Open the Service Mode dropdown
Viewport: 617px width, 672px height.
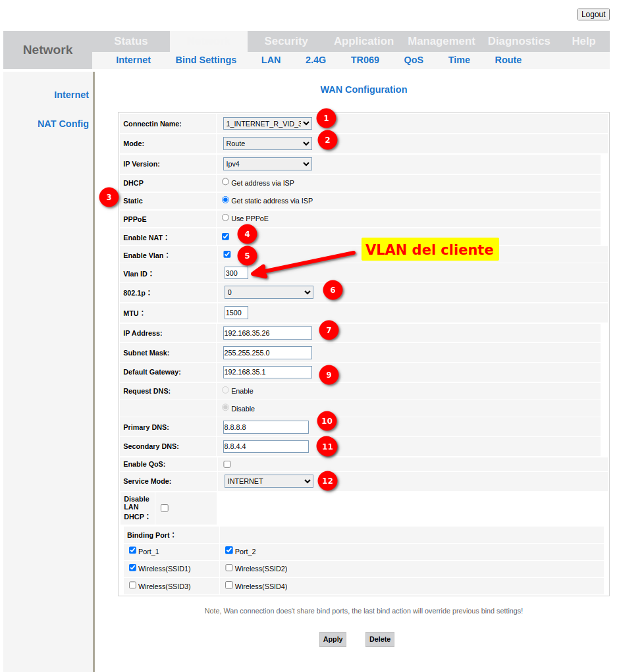click(x=269, y=481)
